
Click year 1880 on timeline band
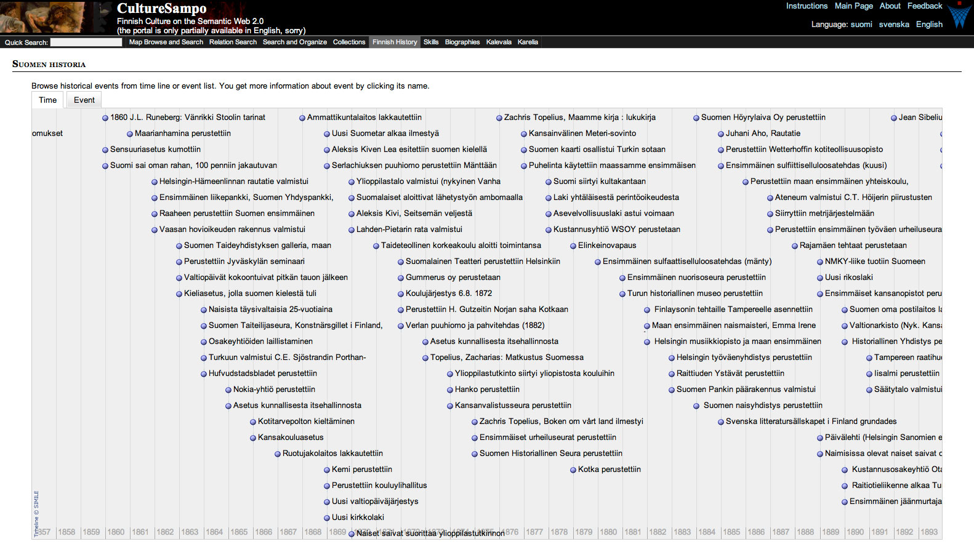[608, 532]
